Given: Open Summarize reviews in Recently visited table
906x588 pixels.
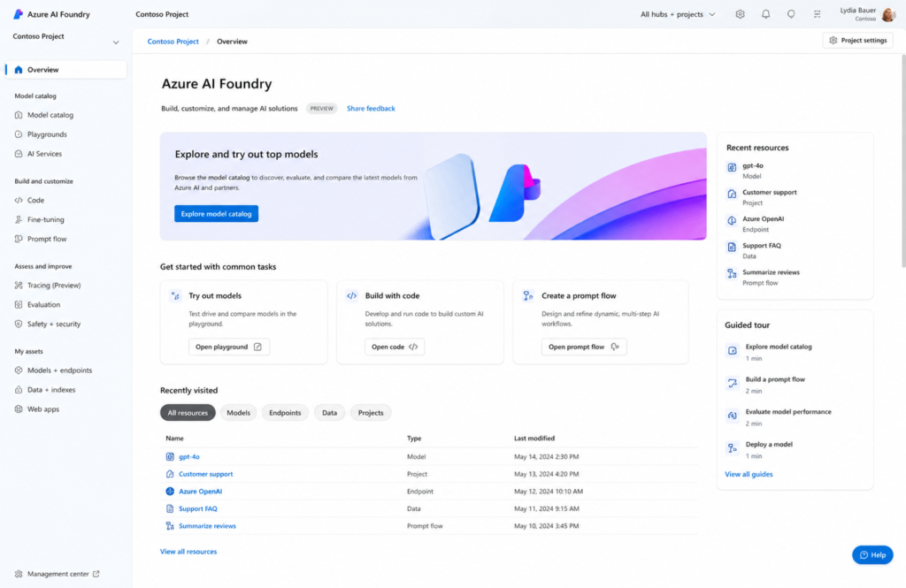Looking at the screenshot, I should click(x=207, y=526).
